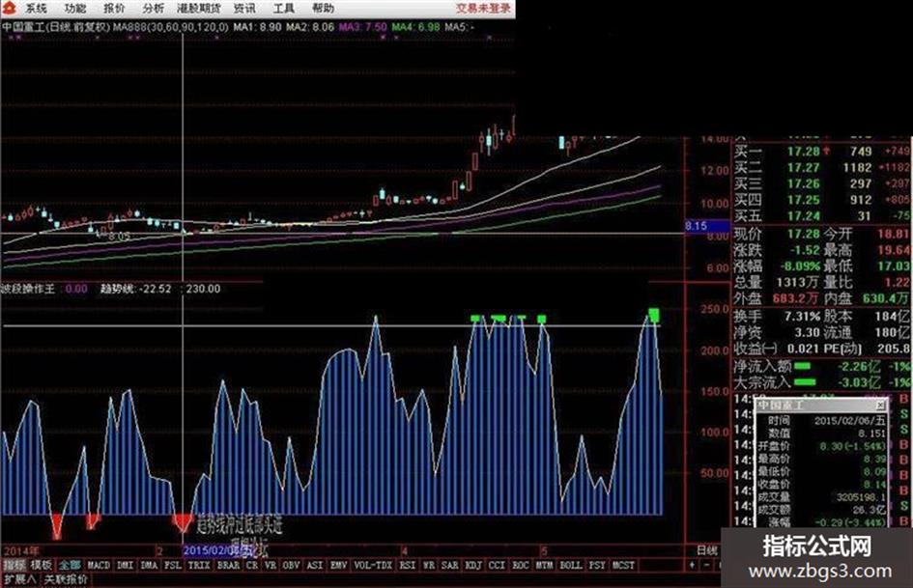Switch to the FSL indicator
The width and height of the screenshot is (913, 588).
tap(173, 565)
